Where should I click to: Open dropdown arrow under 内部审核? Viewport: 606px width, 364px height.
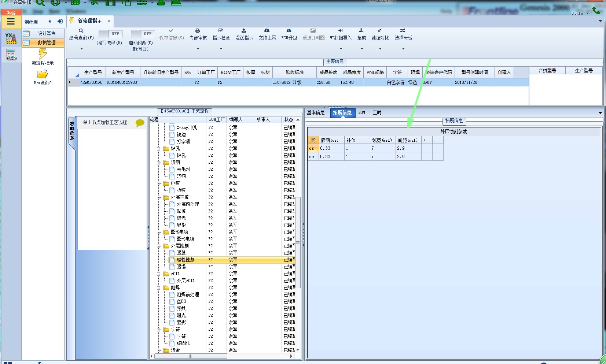click(198, 49)
